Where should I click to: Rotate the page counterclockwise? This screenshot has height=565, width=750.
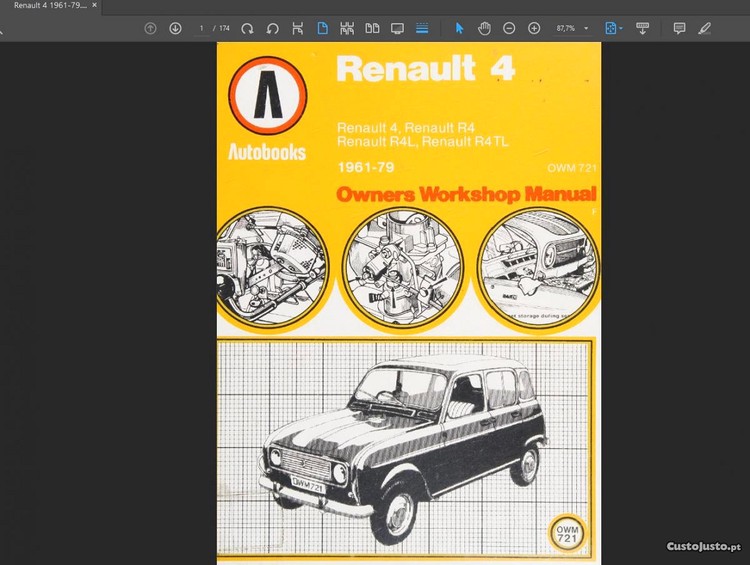(x=272, y=28)
